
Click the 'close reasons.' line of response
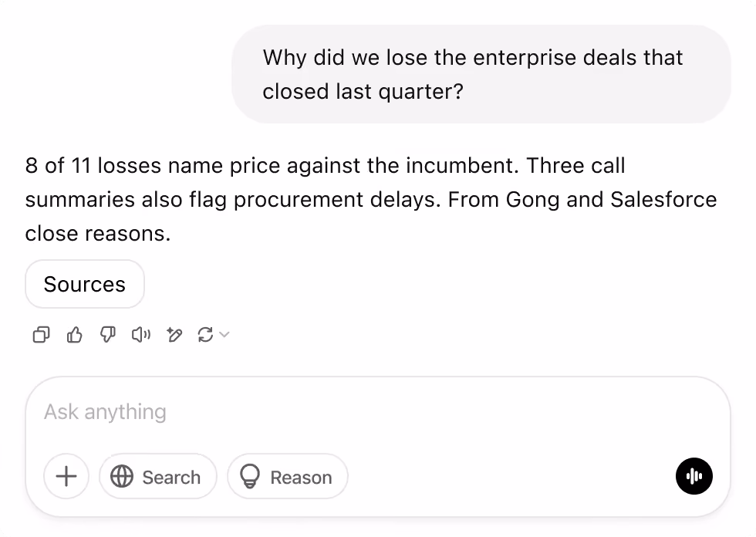pos(99,234)
